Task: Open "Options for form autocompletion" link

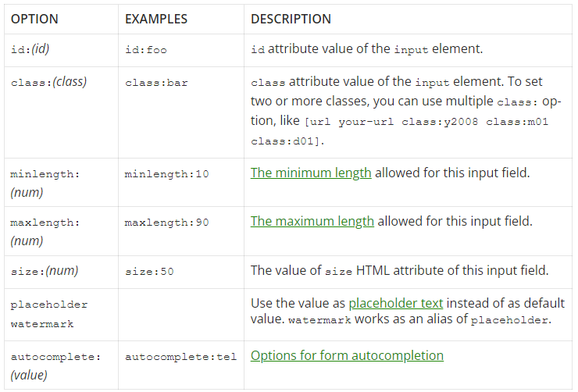Action: coord(347,355)
